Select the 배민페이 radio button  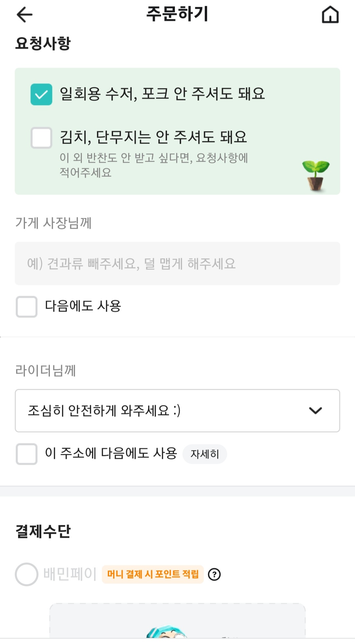27,574
